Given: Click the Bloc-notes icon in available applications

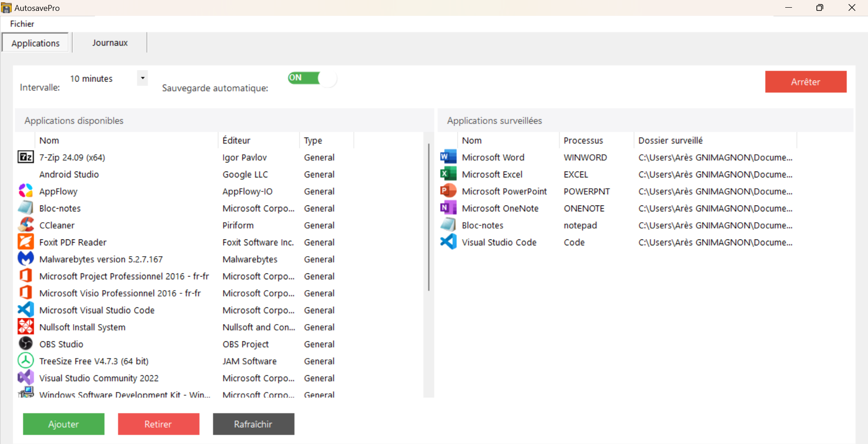Looking at the screenshot, I should coord(26,208).
